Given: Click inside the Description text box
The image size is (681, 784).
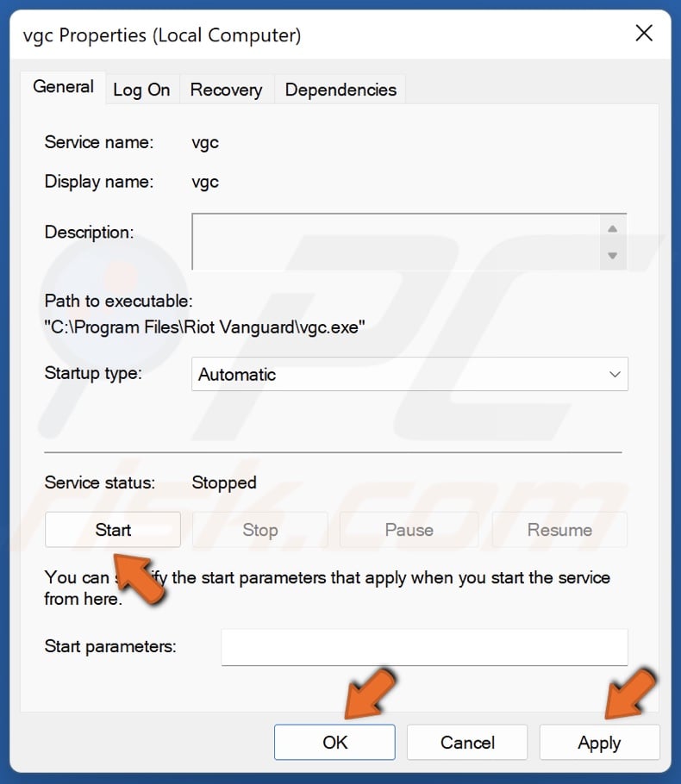Looking at the screenshot, I should [x=397, y=242].
